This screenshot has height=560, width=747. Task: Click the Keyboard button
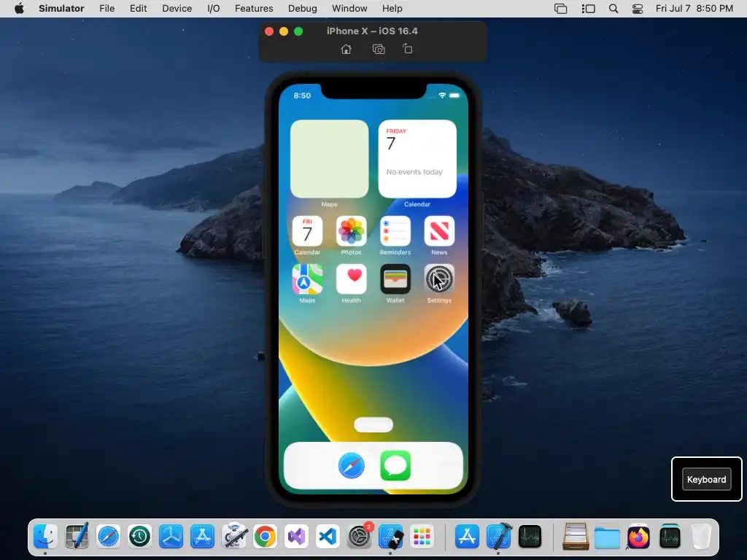706,480
